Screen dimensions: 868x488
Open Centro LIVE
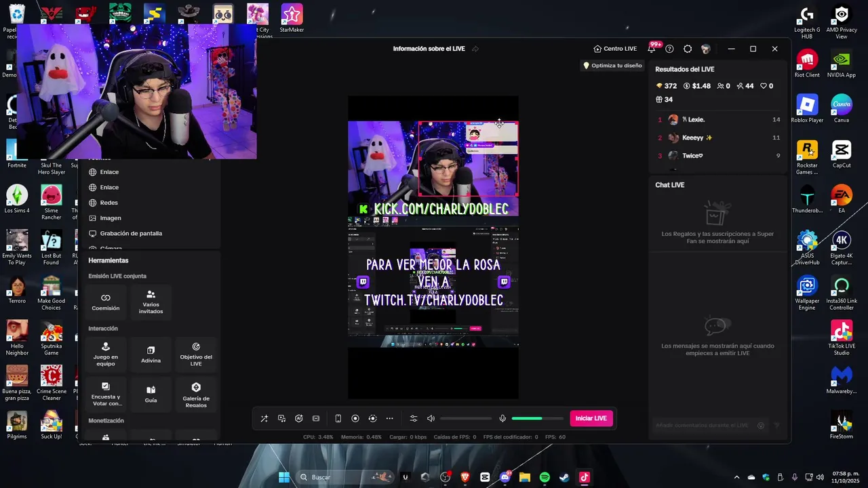[x=615, y=49]
